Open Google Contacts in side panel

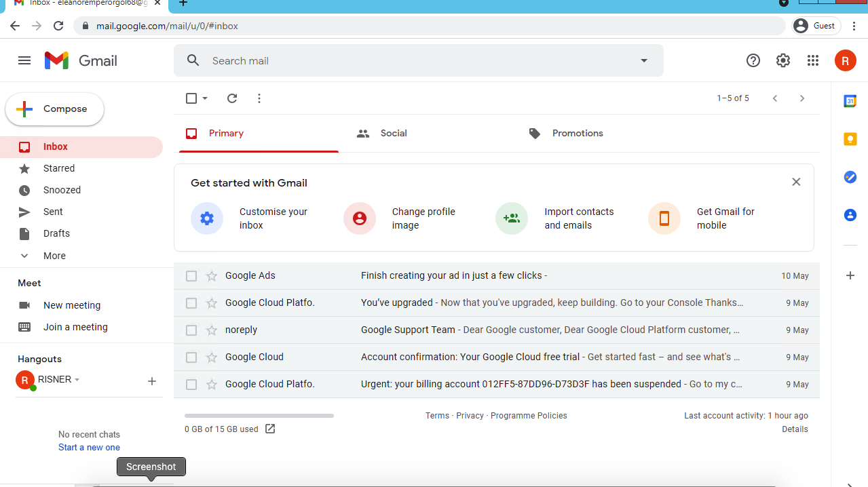[x=850, y=215]
